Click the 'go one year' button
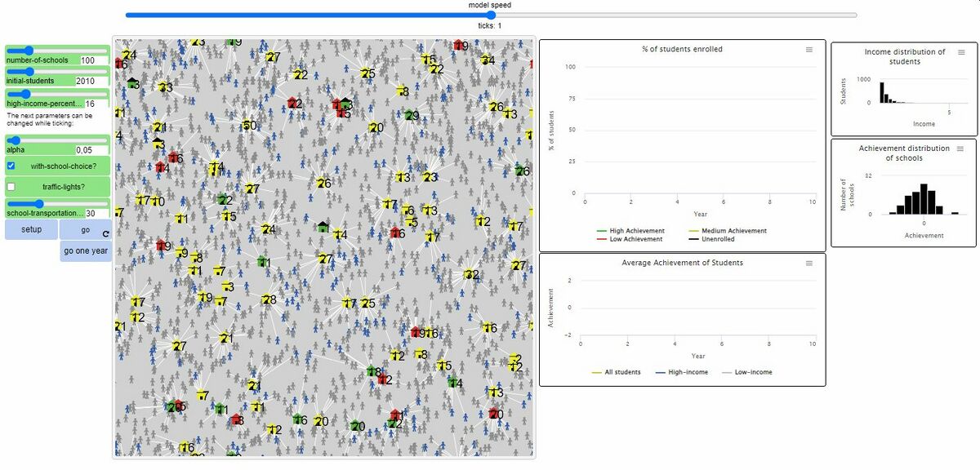This screenshot has width=980, height=470. (x=86, y=251)
